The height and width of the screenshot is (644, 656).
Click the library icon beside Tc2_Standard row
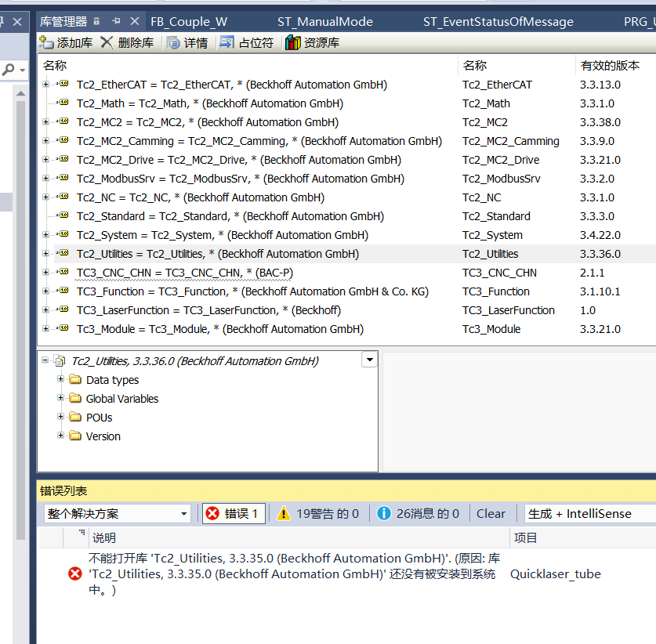coord(64,215)
